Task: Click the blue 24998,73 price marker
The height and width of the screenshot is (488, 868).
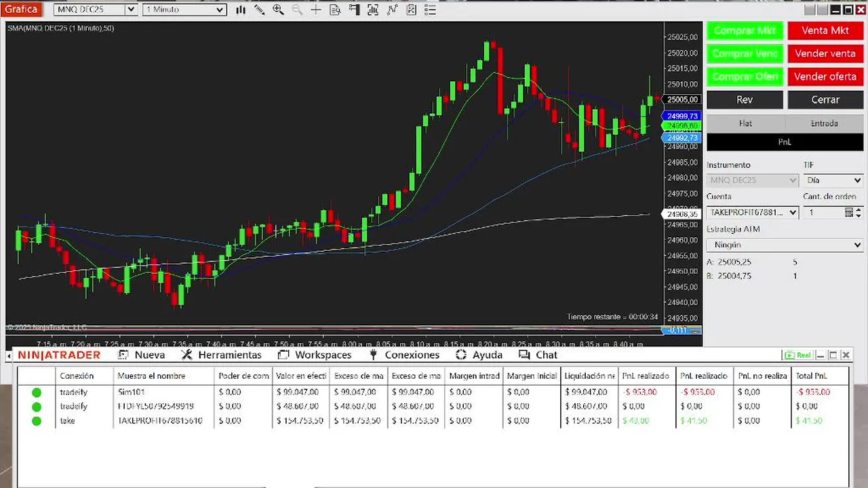Action: (x=682, y=117)
